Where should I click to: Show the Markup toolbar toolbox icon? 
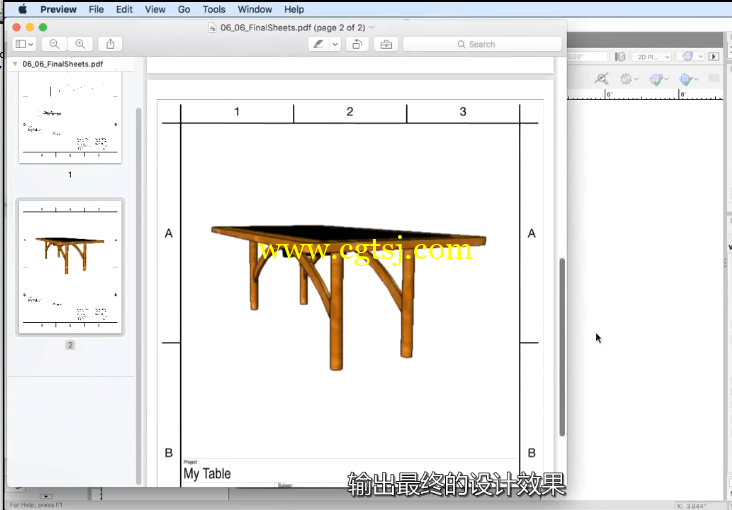386,44
